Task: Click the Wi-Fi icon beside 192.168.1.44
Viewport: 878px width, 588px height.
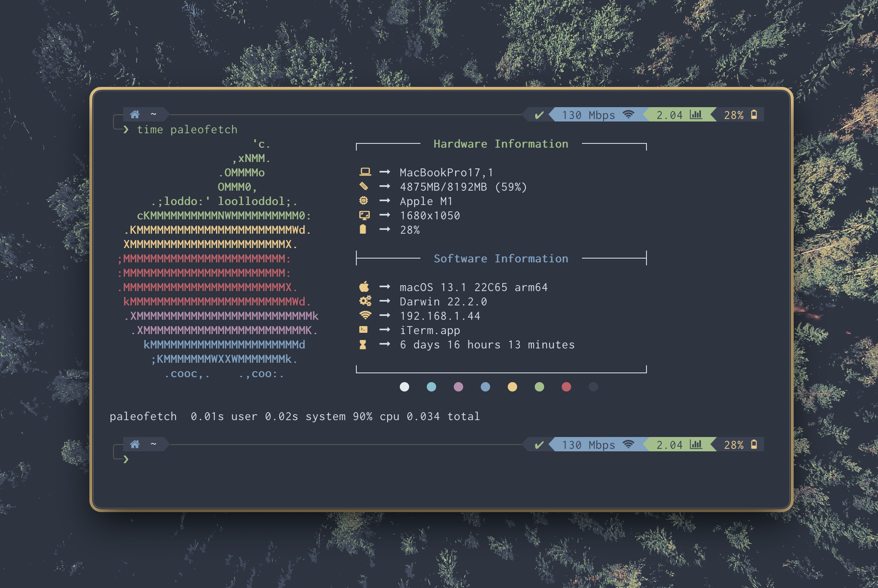Action: click(365, 315)
